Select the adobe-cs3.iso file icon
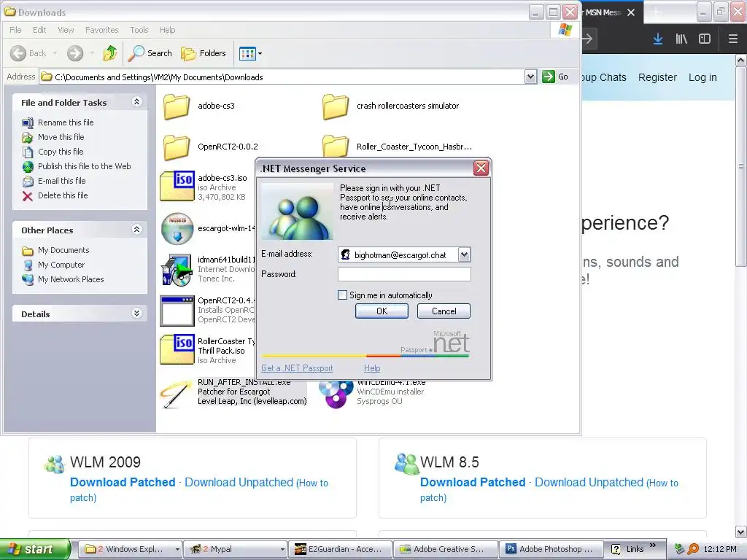 pyautogui.click(x=177, y=186)
